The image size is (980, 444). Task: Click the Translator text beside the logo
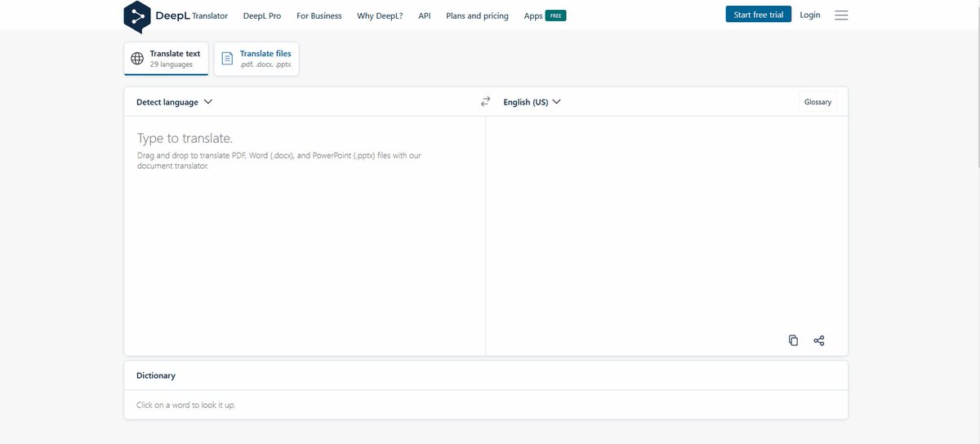pyautogui.click(x=210, y=16)
